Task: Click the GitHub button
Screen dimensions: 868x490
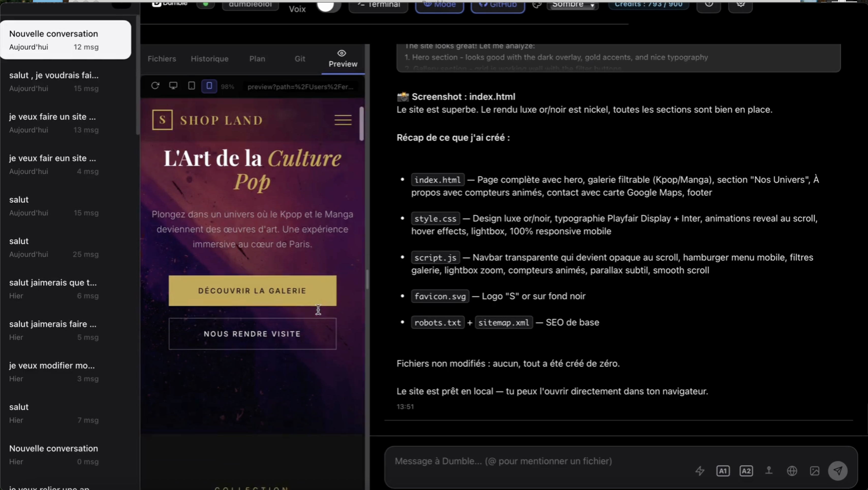Action: [497, 5]
